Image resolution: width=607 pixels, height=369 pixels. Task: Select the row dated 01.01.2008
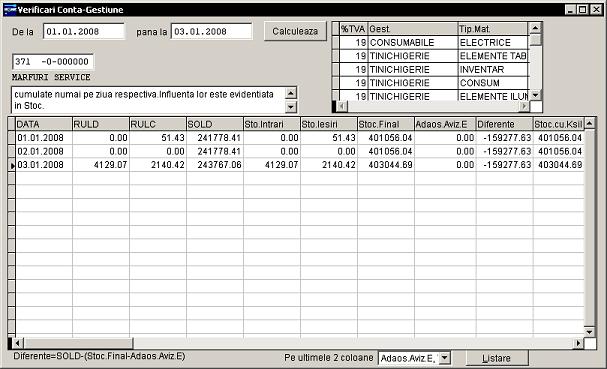(x=299, y=138)
